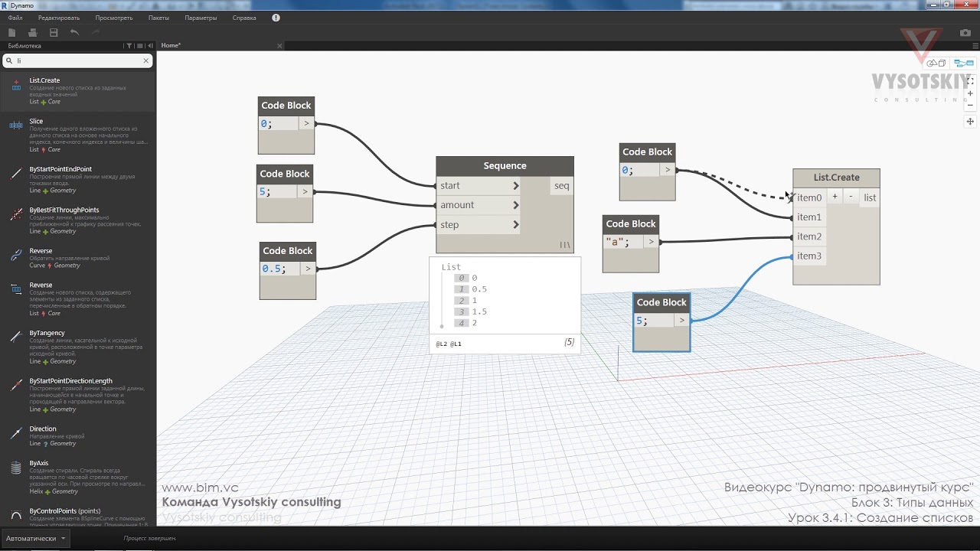Select Direction node in library results
980x551 pixels.
tap(77, 436)
